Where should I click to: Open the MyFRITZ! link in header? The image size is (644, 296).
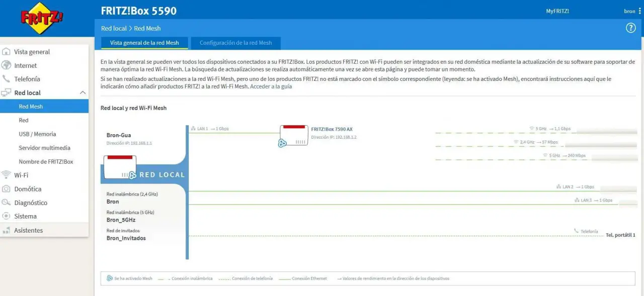(557, 11)
